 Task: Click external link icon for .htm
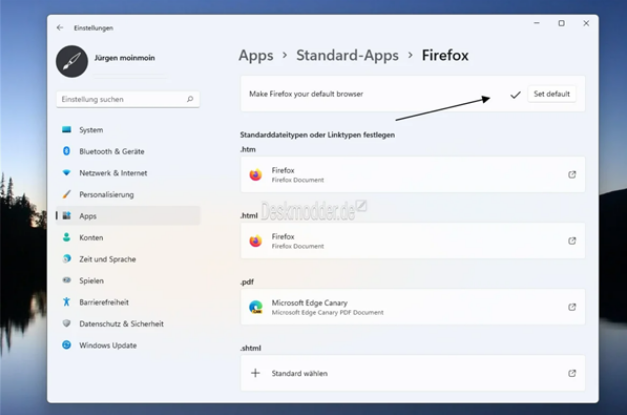pos(572,174)
